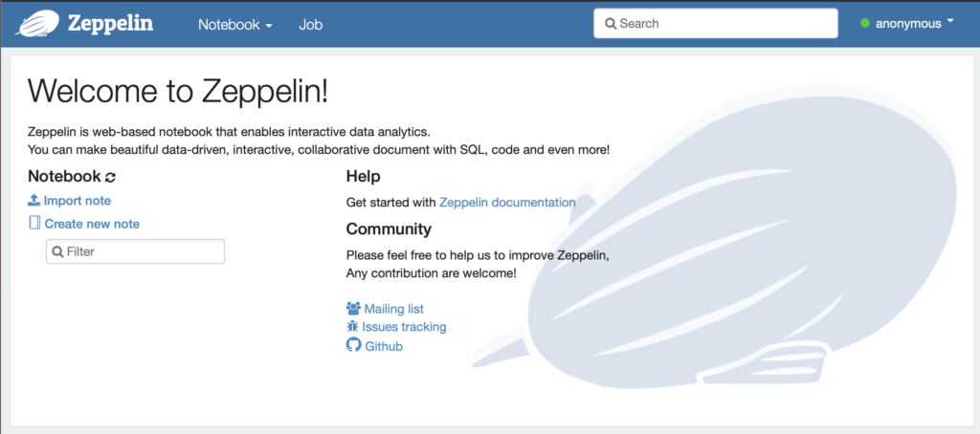Click the Import note link

(77, 201)
